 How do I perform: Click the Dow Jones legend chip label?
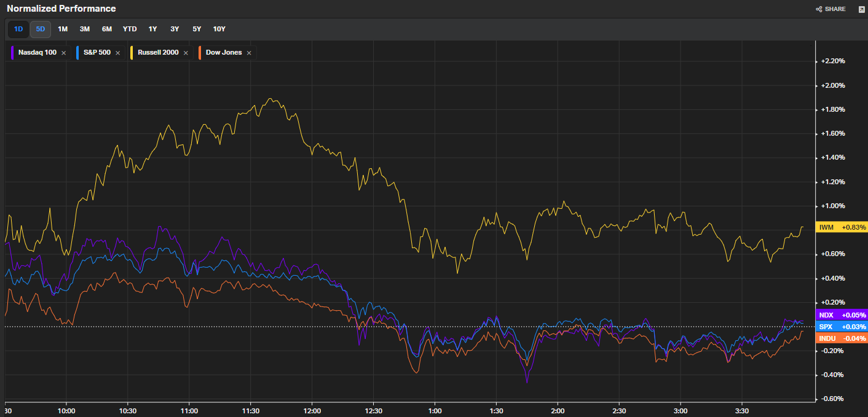pyautogui.click(x=223, y=53)
